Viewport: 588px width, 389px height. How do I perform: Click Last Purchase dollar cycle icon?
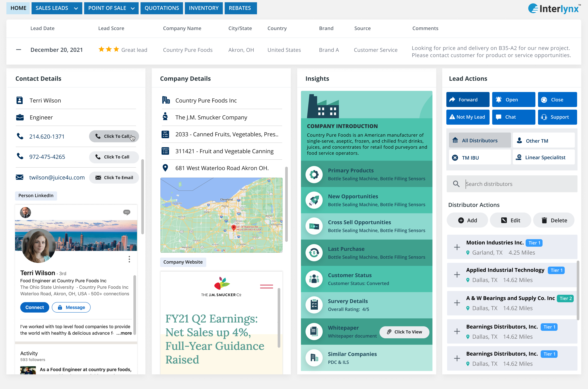click(314, 253)
